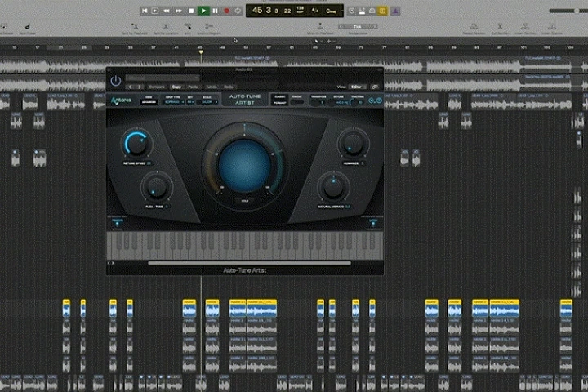Viewport: 588px width, 392px height.
Task: Stop playback with the Stop button
Action: pyautogui.click(x=191, y=11)
